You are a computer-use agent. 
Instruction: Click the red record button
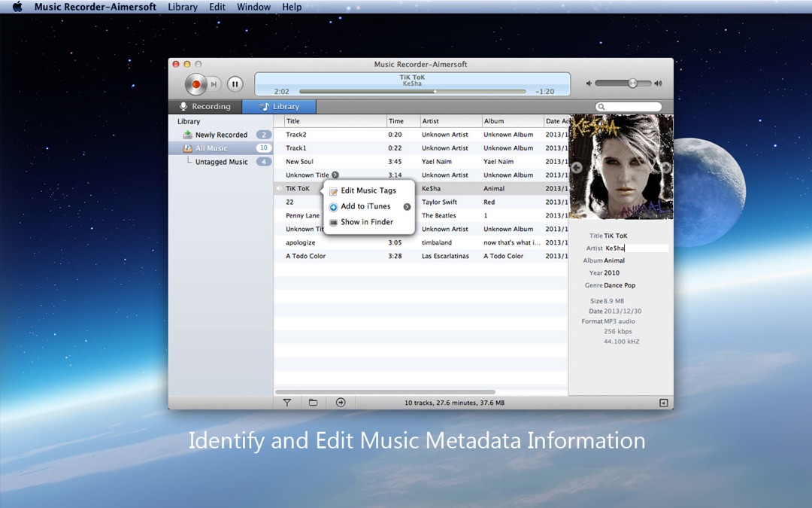pos(196,84)
